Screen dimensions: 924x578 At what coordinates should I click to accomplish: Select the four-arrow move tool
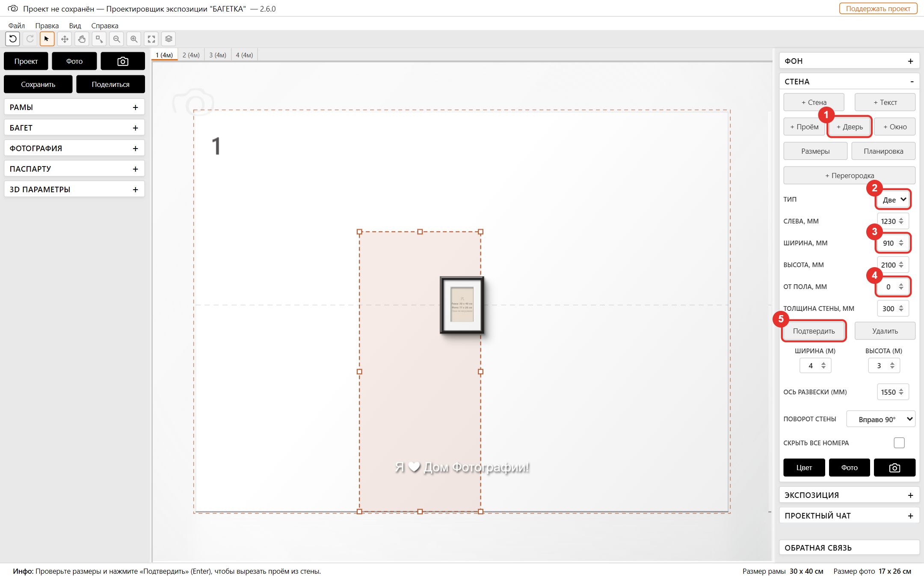click(x=65, y=39)
